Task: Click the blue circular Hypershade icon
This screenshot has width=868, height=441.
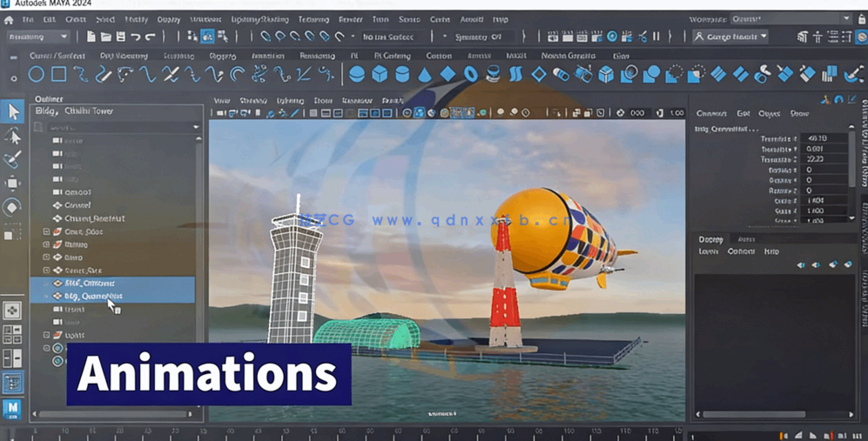Action: [x=612, y=37]
